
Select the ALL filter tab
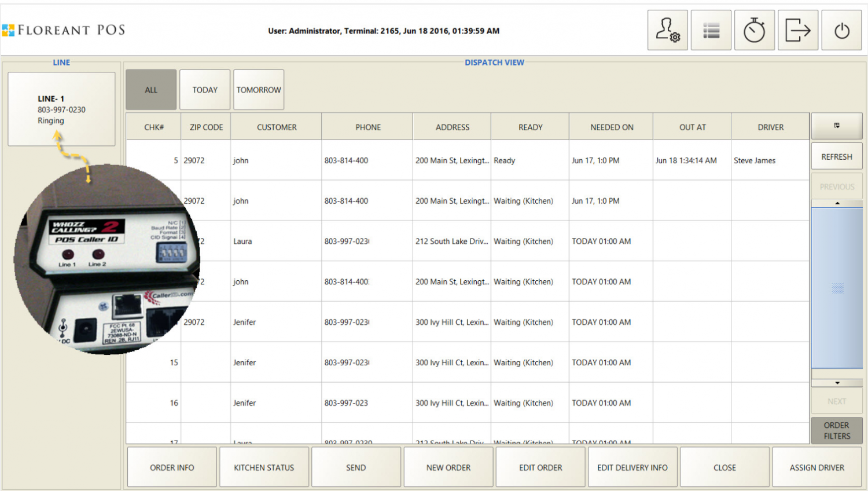[150, 89]
